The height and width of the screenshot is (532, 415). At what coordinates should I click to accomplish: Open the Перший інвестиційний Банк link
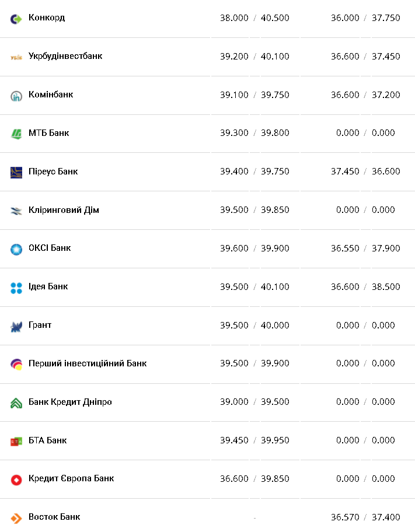pos(88,363)
